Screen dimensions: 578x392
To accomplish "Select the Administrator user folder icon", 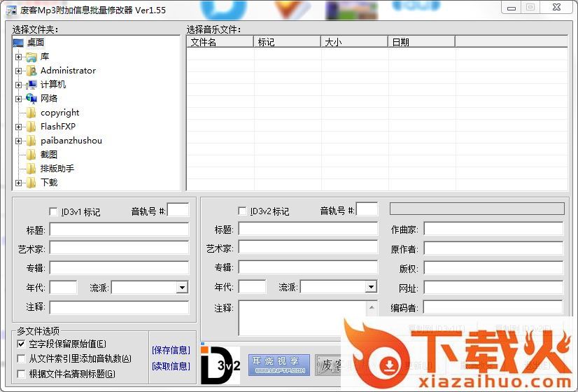I will (31, 71).
